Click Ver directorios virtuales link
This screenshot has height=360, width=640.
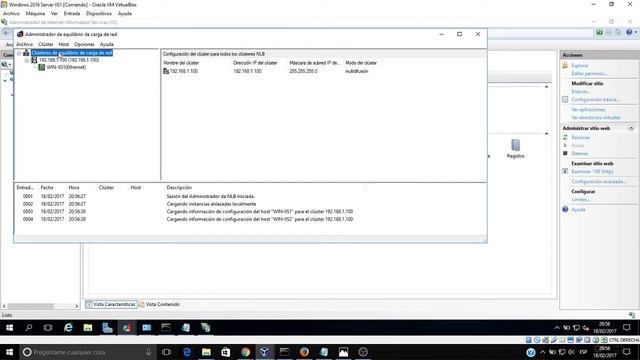[x=596, y=118]
